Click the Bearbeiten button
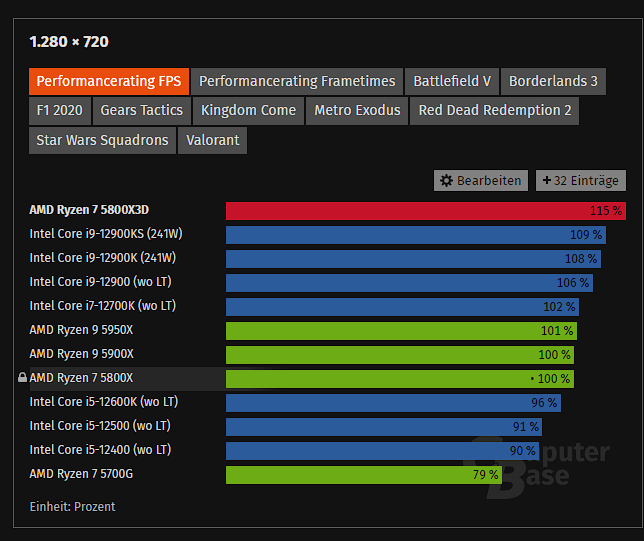This screenshot has height=541, width=644. [481, 181]
